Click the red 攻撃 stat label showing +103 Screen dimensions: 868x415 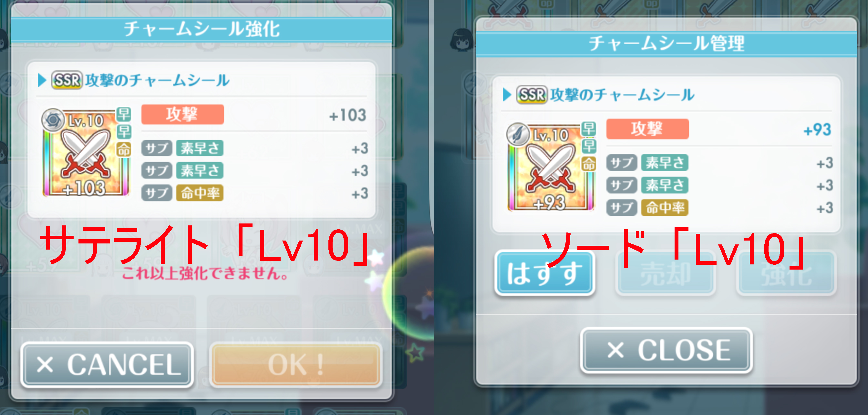tap(183, 114)
